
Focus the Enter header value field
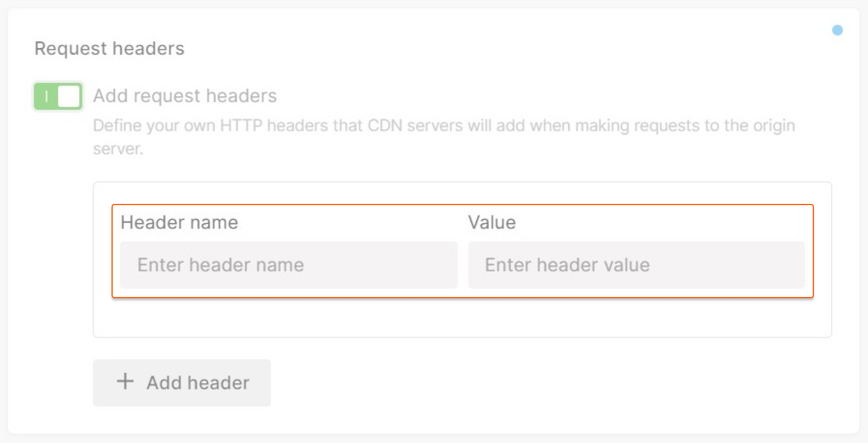click(x=636, y=265)
